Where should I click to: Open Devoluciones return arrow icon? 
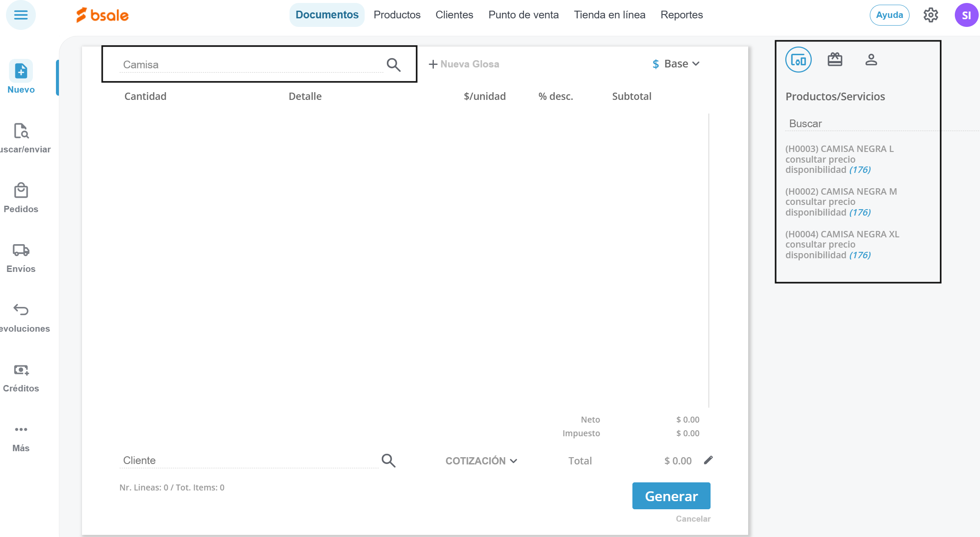pyautogui.click(x=21, y=310)
